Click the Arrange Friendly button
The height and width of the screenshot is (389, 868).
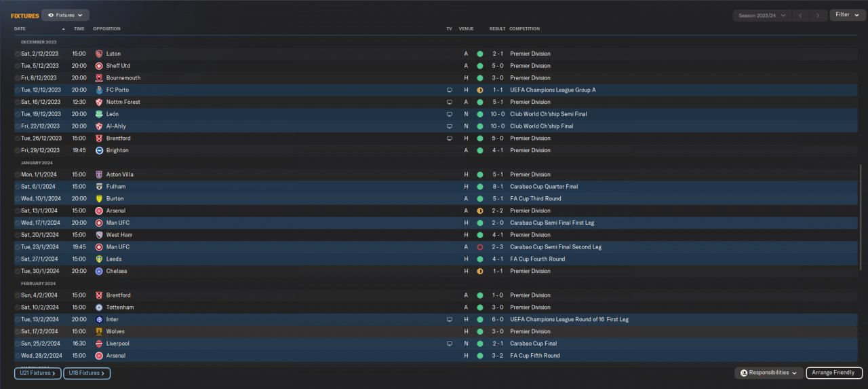click(833, 373)
